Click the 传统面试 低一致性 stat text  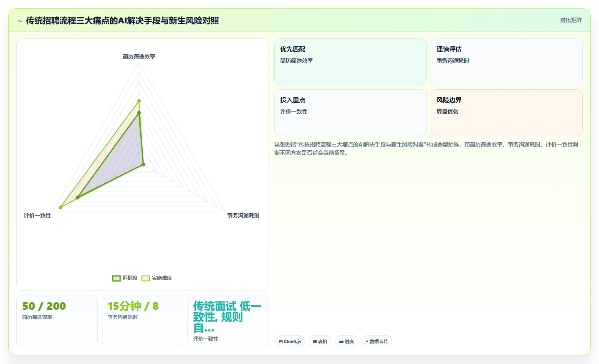point(227,317)
